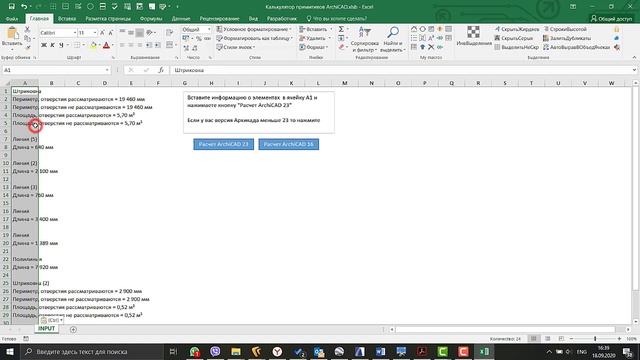The width and height of the screenshot is (640, 360).
Task: Click the zoom slider handle in status bar
Action: pyautogui.click(x=595, y=339)
